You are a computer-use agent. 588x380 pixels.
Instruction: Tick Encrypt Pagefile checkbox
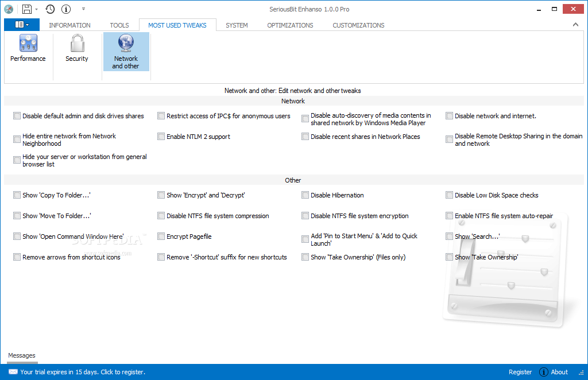pyautogui.click(x=161, y=236)
